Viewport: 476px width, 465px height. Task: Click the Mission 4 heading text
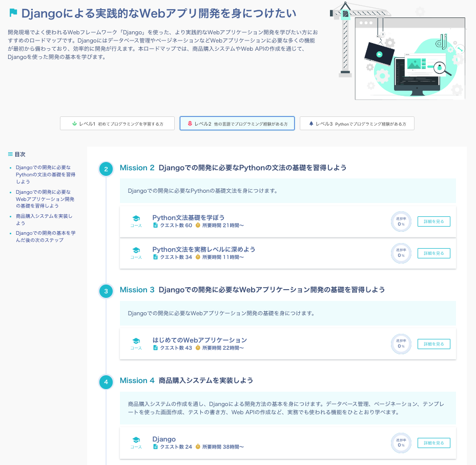pos(187,380)
